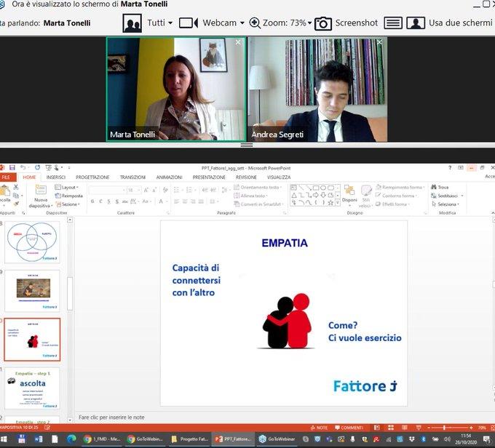
Task: Click Nuova diapositiva button
Action: click(41, 196)
